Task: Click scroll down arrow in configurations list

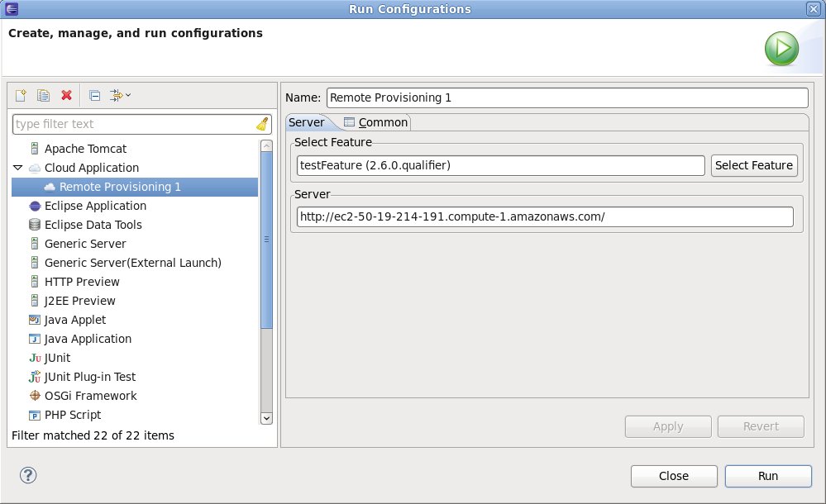Action: click(x=266, y=418)
